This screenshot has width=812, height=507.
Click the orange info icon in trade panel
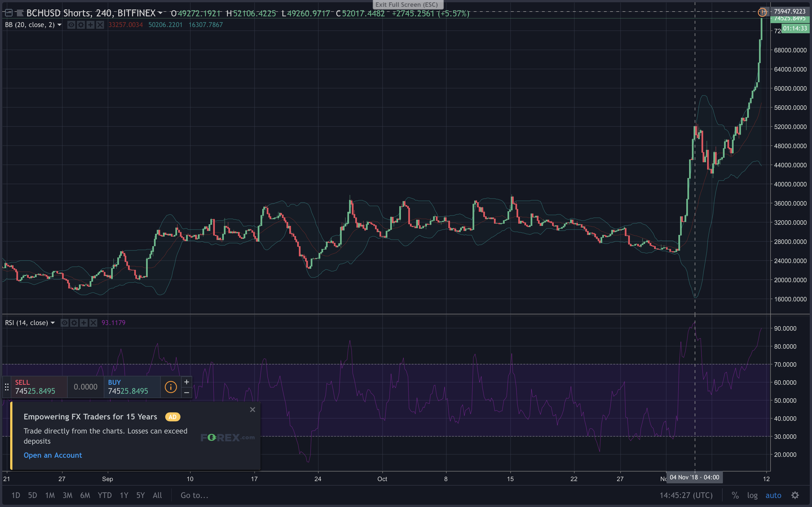(x=171, y=387)
